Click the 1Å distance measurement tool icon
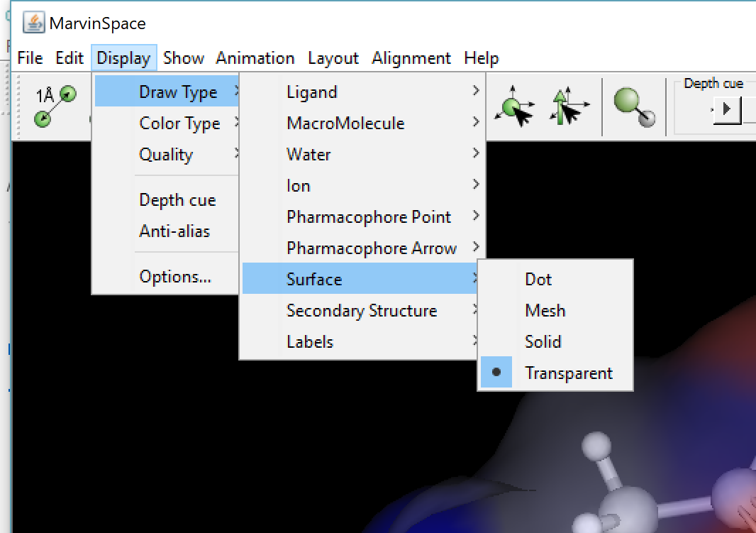 tap(55, 106)
